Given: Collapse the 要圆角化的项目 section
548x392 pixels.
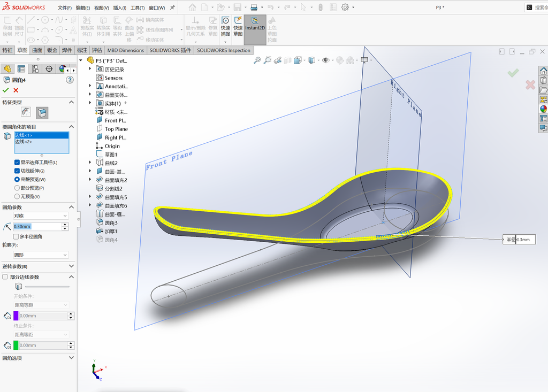Looking at the screenshot, I should point(71,126).
